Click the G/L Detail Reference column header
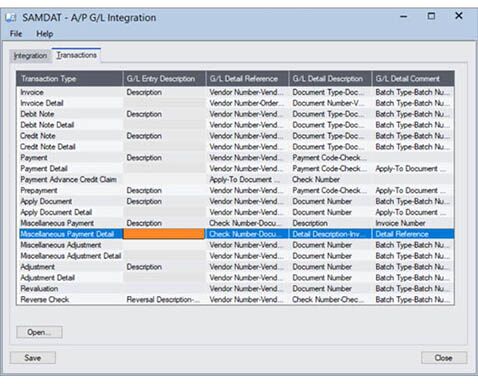 coord(247,79)
